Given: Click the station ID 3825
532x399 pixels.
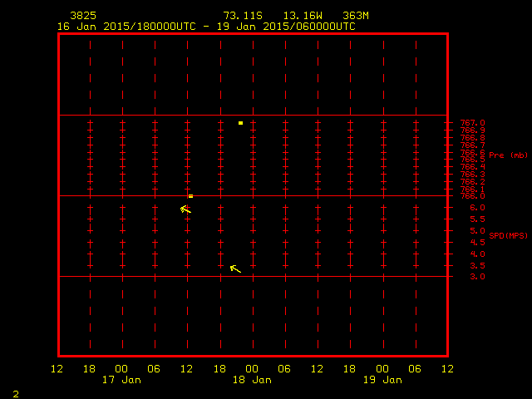Looking at the screenshot, I should coord(83,16).
